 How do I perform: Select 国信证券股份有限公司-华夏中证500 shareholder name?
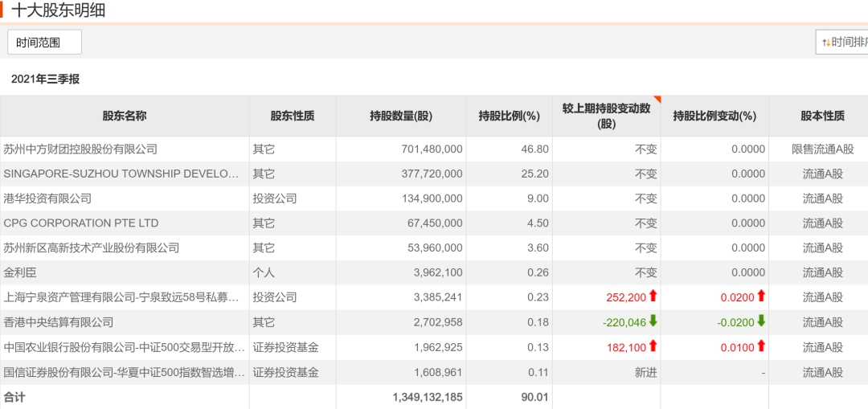[124, 372]
